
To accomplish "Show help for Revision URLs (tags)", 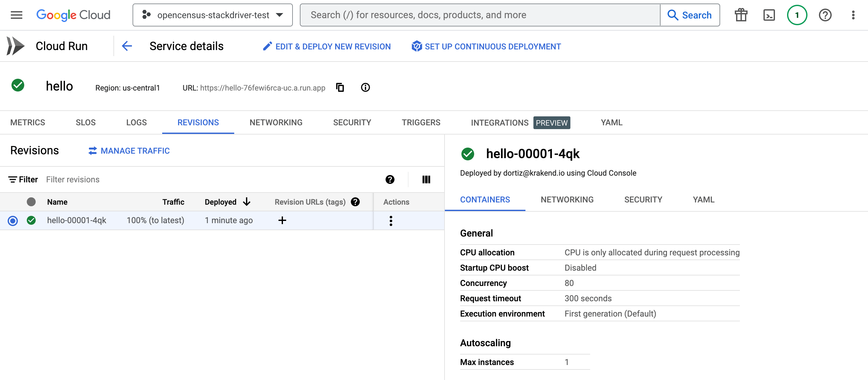I will point(355,201).
